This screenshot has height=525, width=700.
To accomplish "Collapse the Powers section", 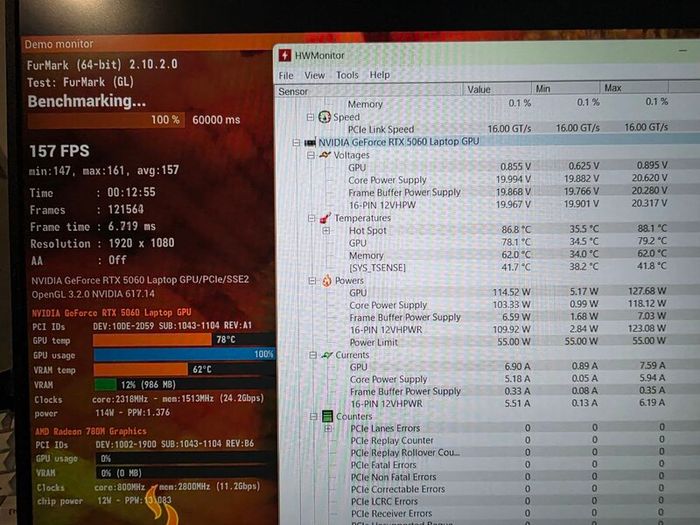I will (x=312, y=280).
